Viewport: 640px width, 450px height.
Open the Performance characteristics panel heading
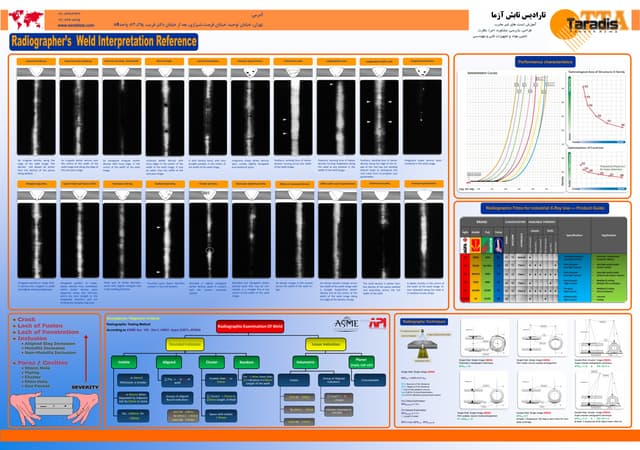click(x=542, y=62)
